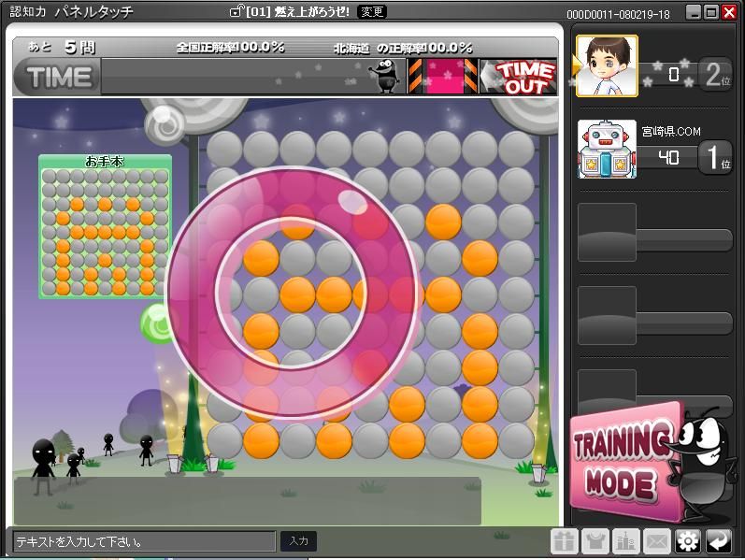Viewport: 745px width, 560px height.
Task: Open settings with the gear icon
Action: tap(688, 541)
